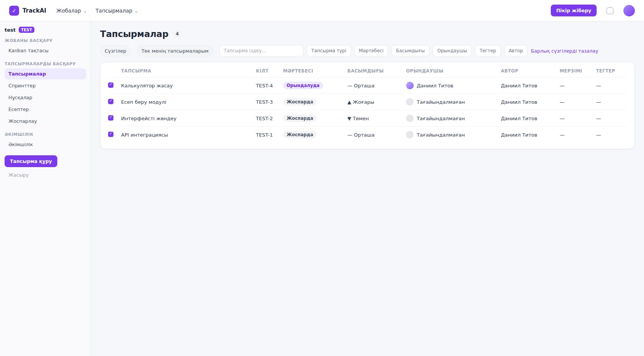
Task: Click the Тапсырма құру button
Action: point(31,161)
